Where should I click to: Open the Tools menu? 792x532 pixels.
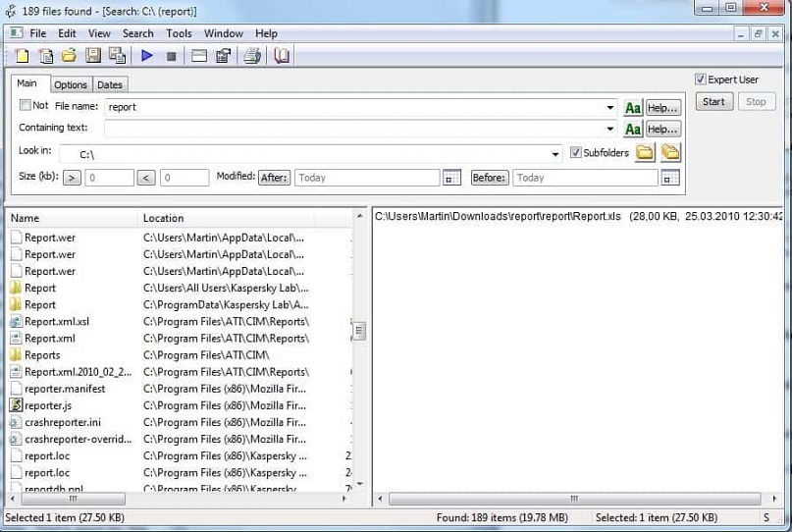click(179, 33)
